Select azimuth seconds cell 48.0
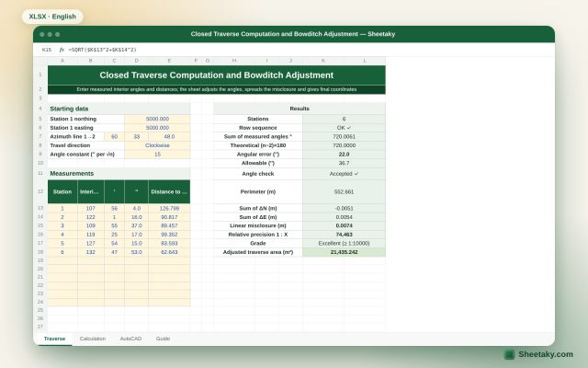 click(x=169, y=137)
